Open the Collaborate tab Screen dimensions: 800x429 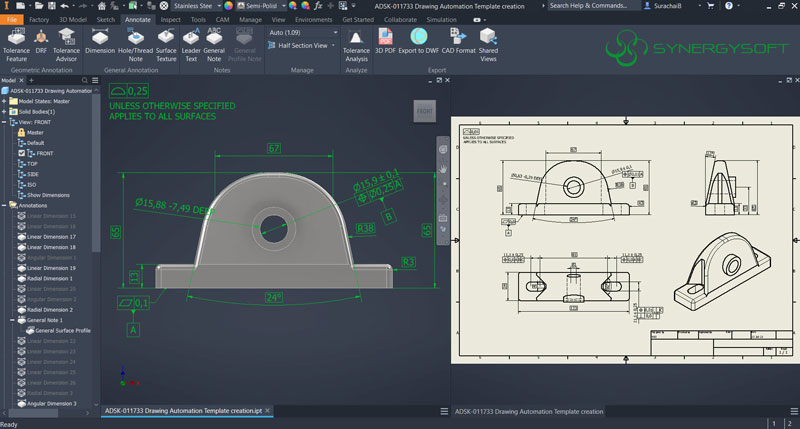click(x=400, y=19)
